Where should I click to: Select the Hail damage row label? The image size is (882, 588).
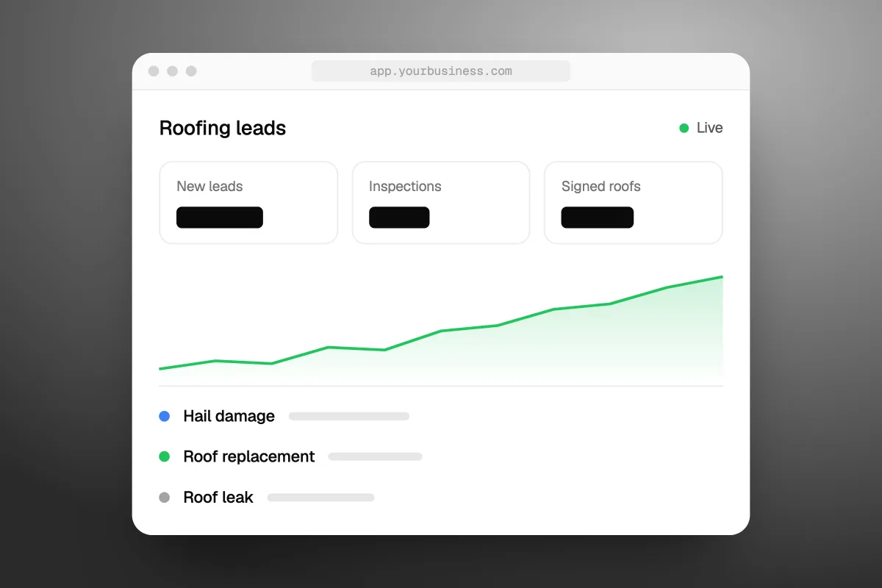(229, 416)
